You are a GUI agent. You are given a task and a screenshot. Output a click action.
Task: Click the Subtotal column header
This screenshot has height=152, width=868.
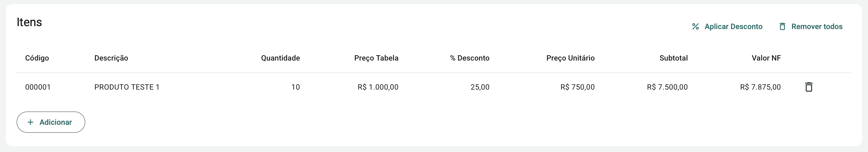click(673, 58)
